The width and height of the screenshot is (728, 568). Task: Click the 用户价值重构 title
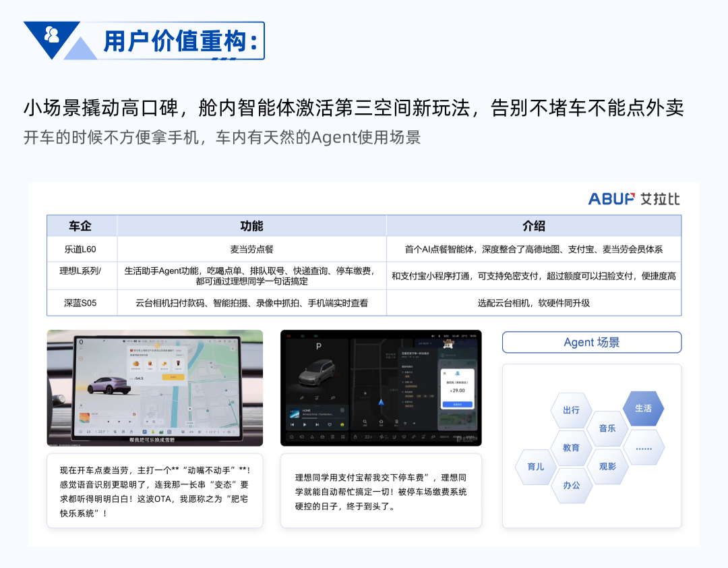click(180, 41)
